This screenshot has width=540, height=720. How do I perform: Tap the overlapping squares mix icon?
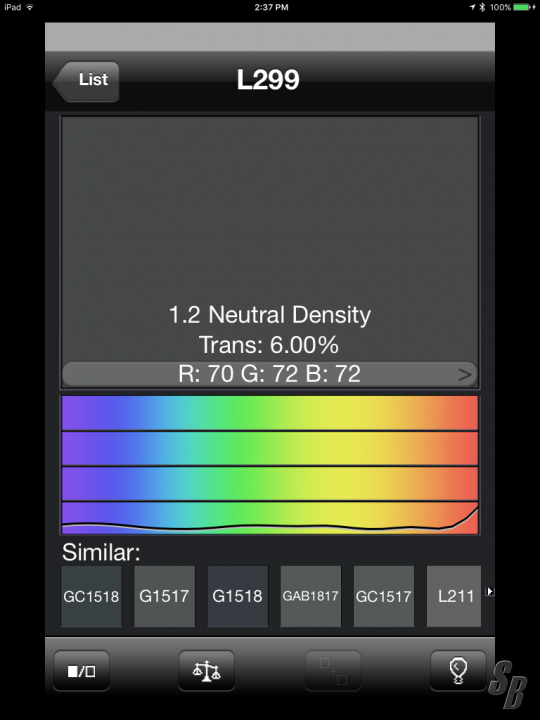coord(333,671)
